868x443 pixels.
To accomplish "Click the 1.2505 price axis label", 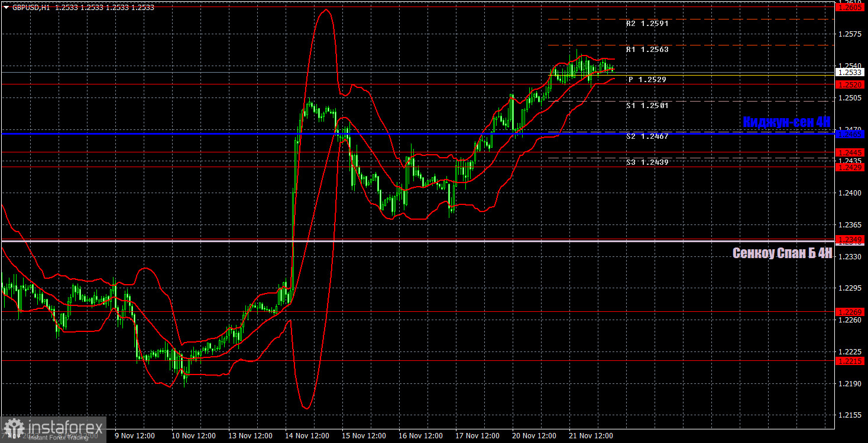I will 850,97.
